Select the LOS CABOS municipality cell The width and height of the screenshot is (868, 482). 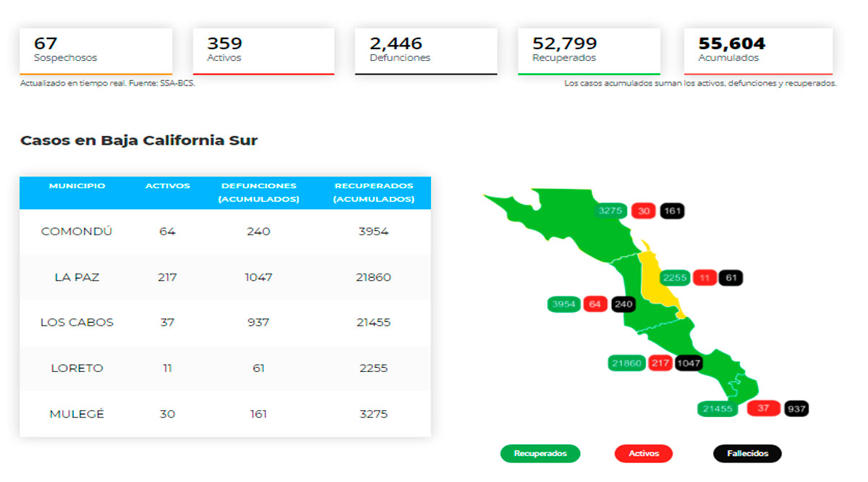click(x=77, y=322)
